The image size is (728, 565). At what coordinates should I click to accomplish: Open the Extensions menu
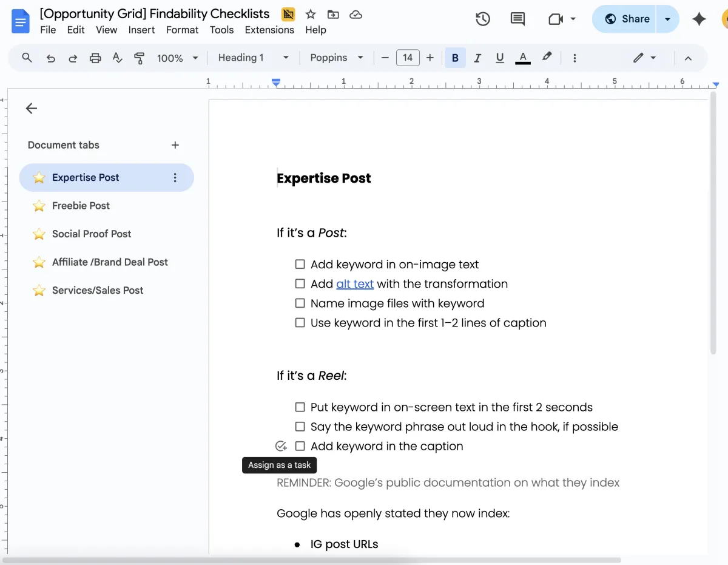(x=269, y=30)
